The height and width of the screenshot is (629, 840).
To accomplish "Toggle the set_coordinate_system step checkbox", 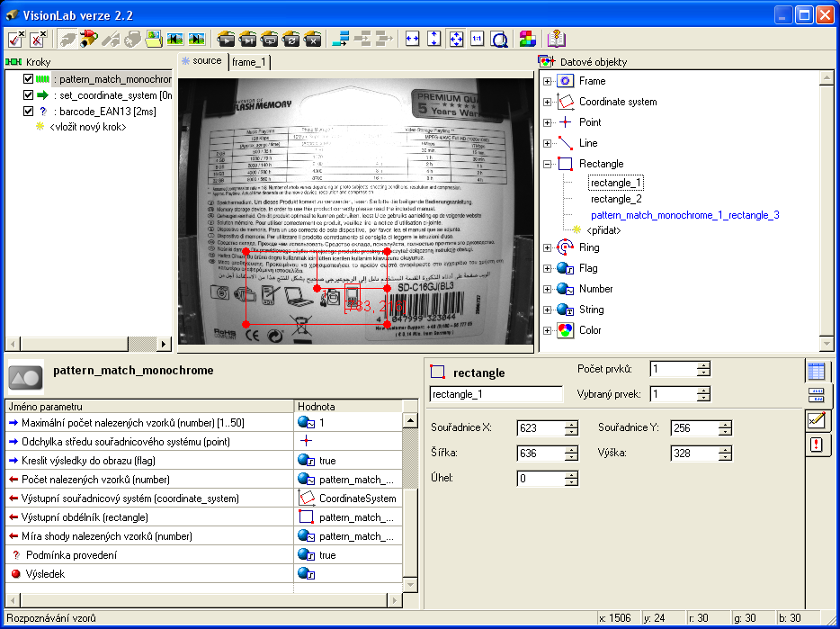I will pos(29,95).
